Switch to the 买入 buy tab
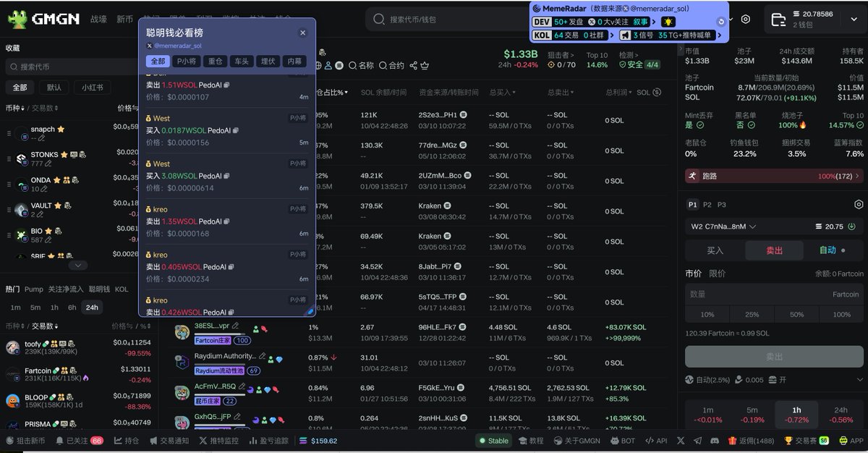The height and width of the screenshot is (453, 868). coord(715,250)
